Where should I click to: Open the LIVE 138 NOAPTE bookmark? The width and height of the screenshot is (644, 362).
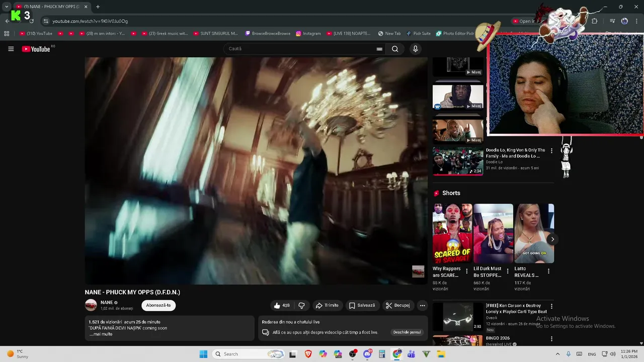pos(348,34)
